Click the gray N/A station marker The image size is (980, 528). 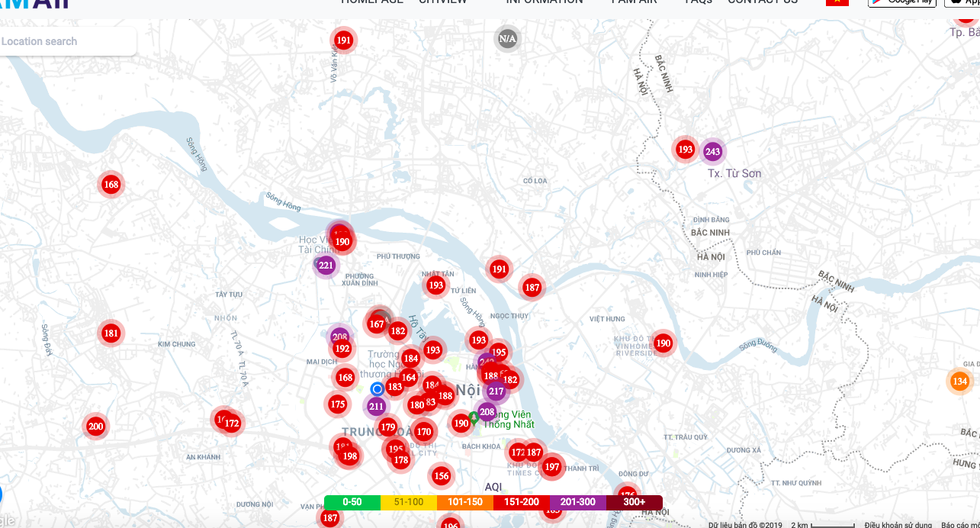507,38
